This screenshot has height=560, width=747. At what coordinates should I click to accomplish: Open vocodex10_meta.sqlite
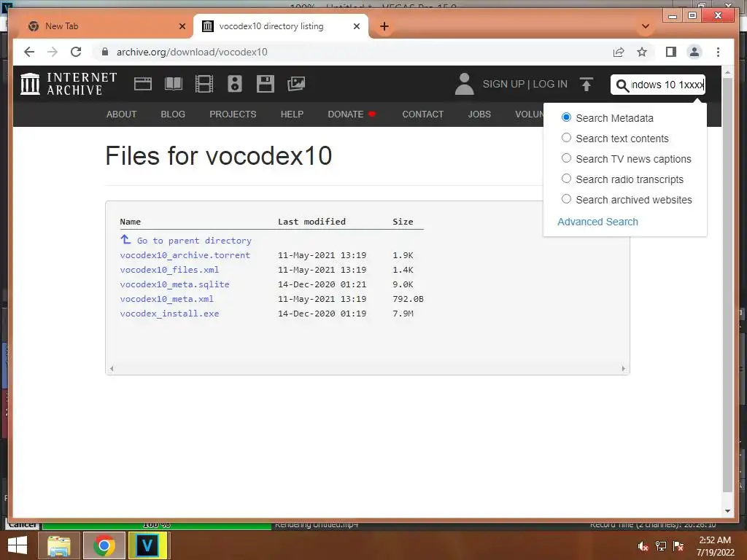coord(175,284)
